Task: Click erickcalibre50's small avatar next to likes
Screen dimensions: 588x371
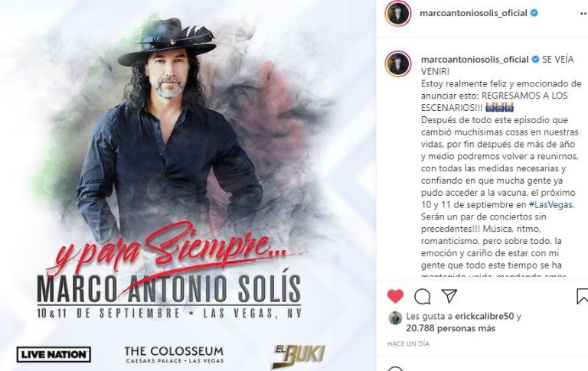Action: click(x=395, y=317)
